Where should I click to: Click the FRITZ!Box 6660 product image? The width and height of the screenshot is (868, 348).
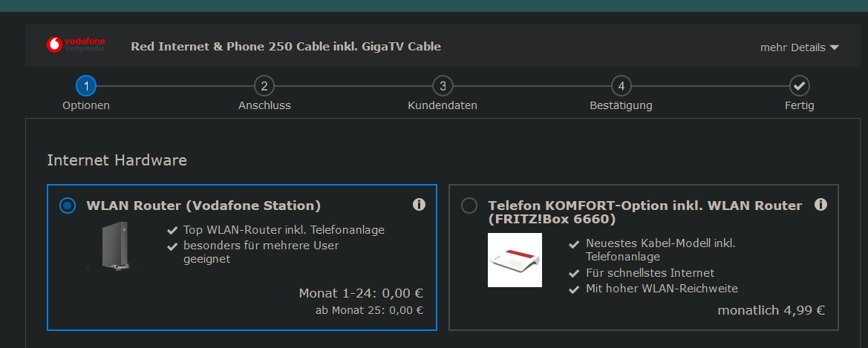point(515,260)
